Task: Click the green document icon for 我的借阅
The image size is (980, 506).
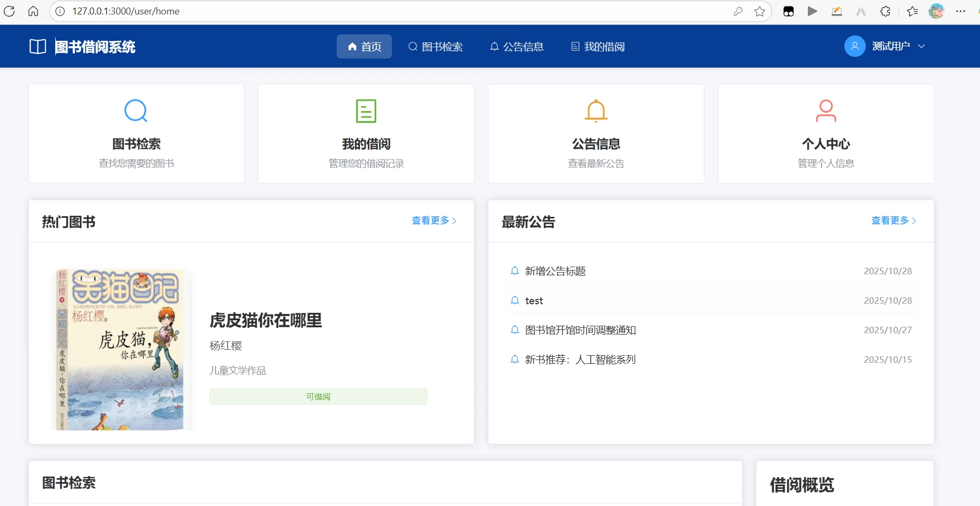Action: tap(366, 111)
